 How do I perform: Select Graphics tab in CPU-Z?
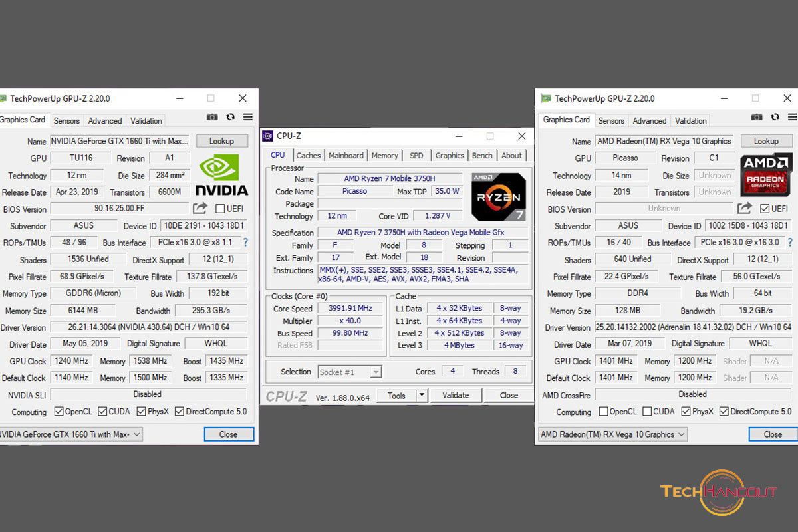click(450, 156)
